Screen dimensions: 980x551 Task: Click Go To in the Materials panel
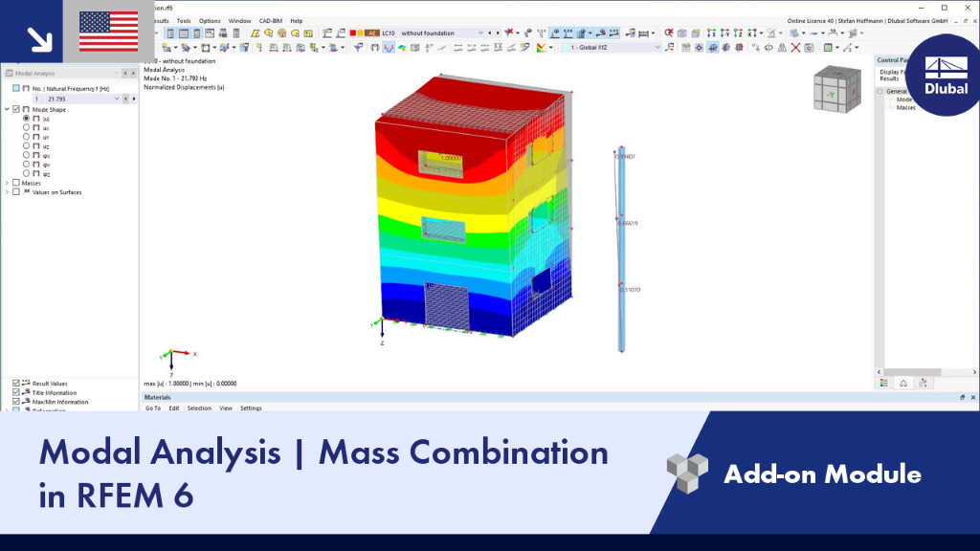tap(153, 408)
